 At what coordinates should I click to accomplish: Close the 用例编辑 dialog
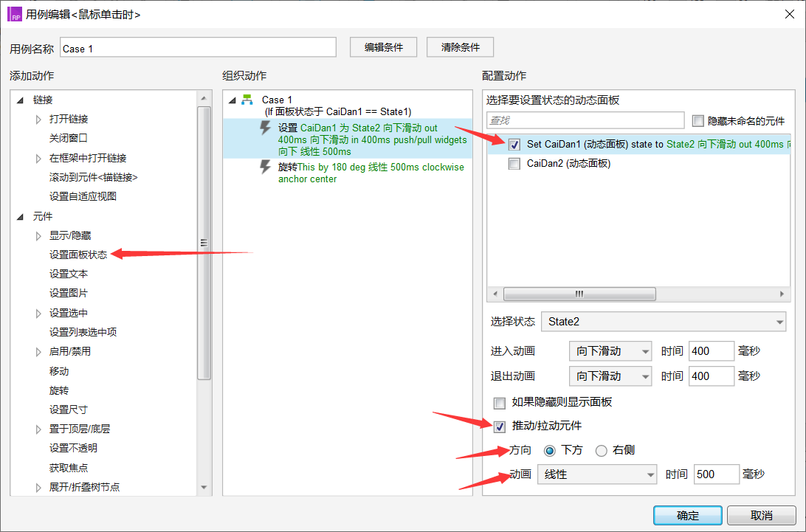(x=790, y=14)
